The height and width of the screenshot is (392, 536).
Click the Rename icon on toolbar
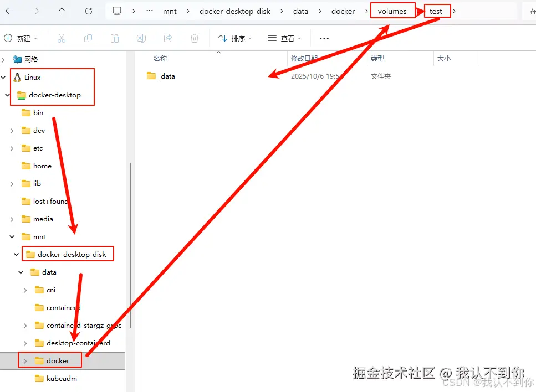pos(141,38)
